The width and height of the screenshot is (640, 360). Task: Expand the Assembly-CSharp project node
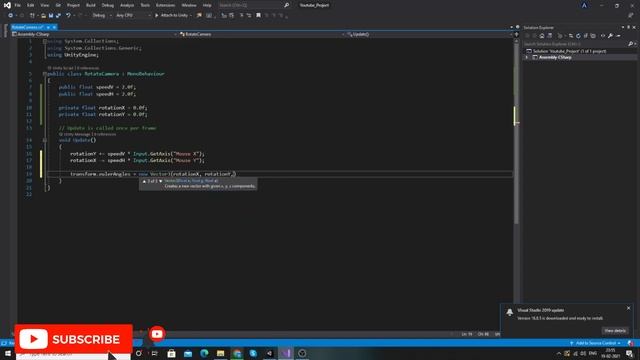pyautogui.click(x=527, y=58)
